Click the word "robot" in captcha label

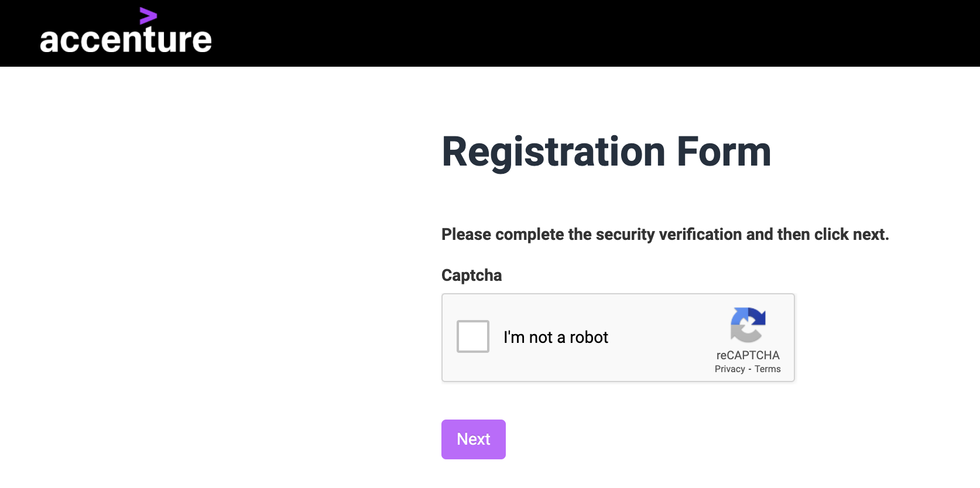589,337
